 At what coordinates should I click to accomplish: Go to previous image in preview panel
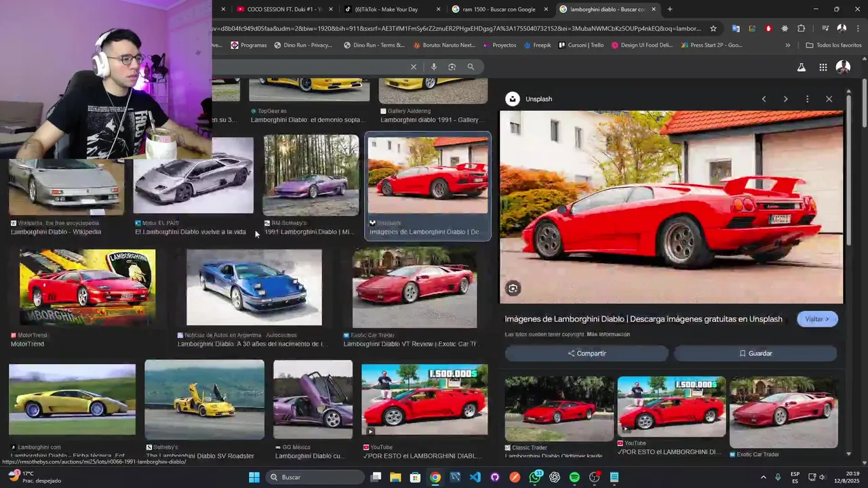click(764, 99)
